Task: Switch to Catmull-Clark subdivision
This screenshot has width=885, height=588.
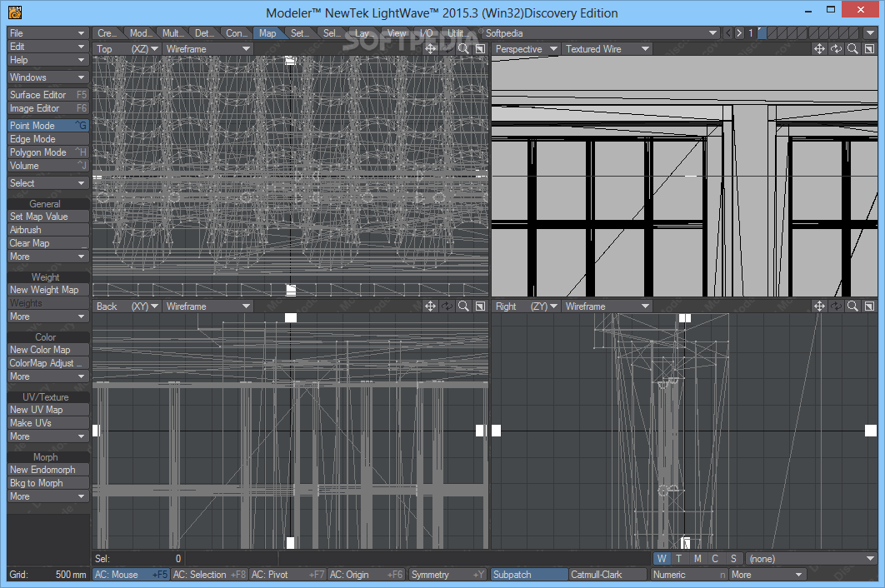Action: 607,575
